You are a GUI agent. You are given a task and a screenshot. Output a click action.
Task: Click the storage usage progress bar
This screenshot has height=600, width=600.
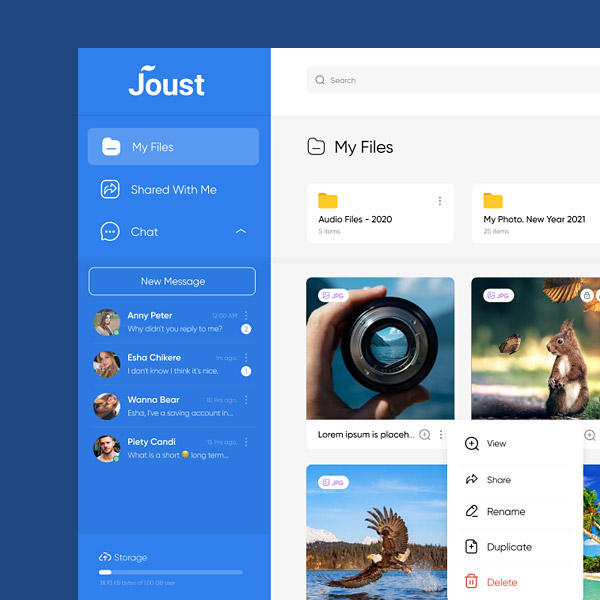click(x=171, y=572)
